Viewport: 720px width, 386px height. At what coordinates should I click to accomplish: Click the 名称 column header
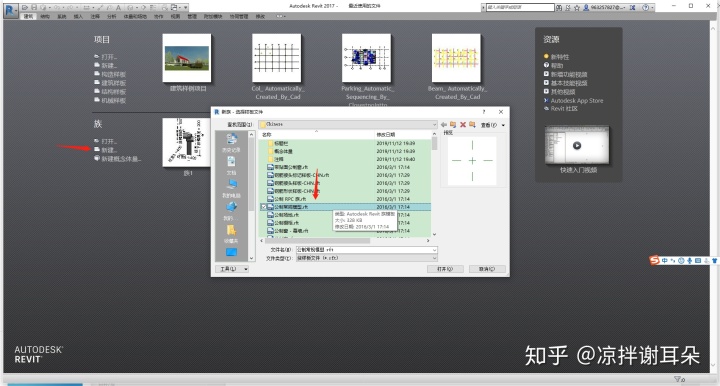(x=267, y=134)
